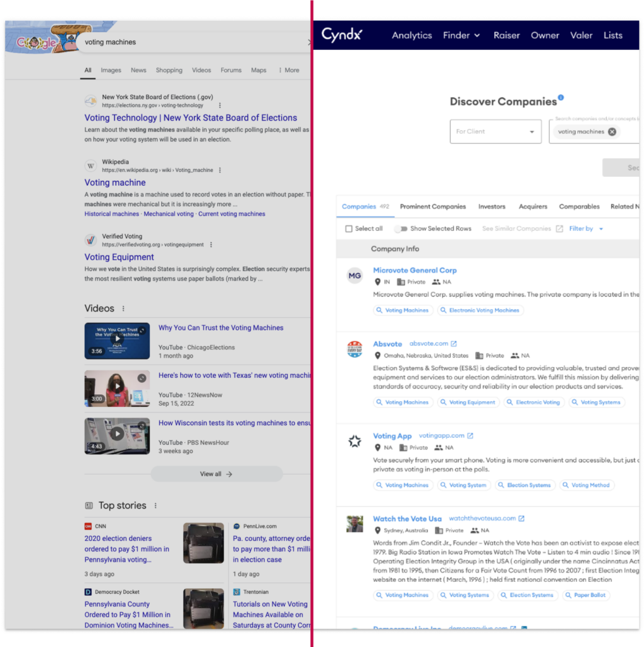The height and width of the screenshot is (647, 644).
Task: Play Why You Can Trust Voting Machines video
Action: tap(118, 341)
